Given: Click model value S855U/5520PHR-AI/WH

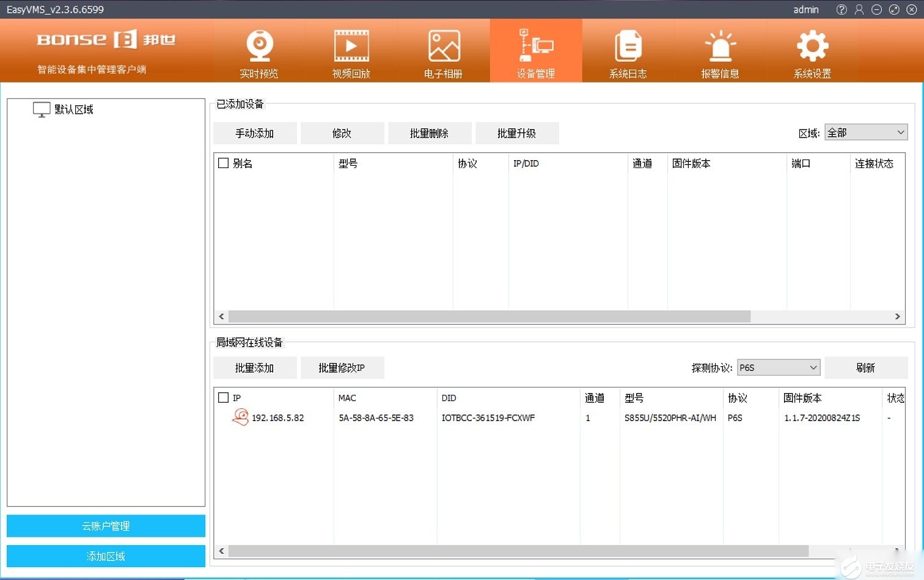Looking at the screenshot, I should [x=670, y=418].
